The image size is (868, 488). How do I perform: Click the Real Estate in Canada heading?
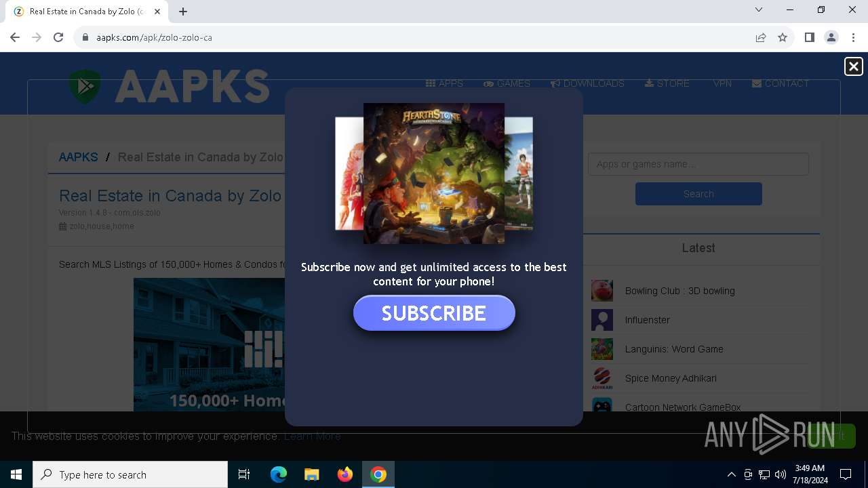(170, 196)
